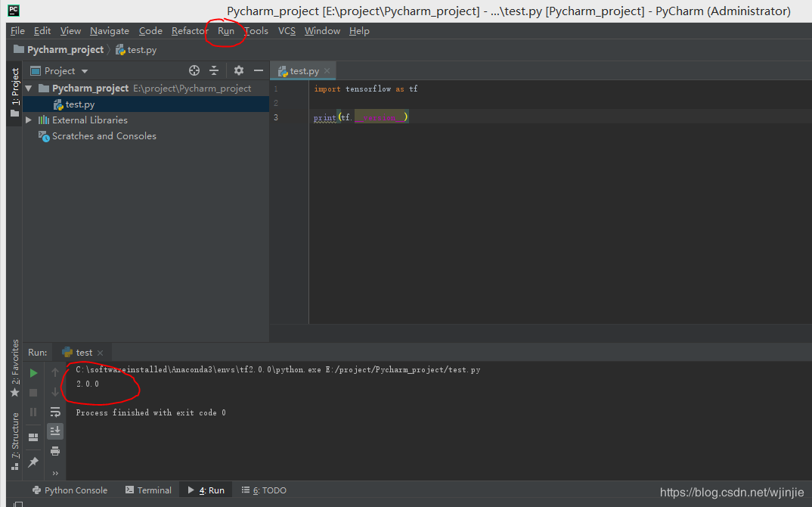
Task: Open the Refactor menu
Action: 190,31
